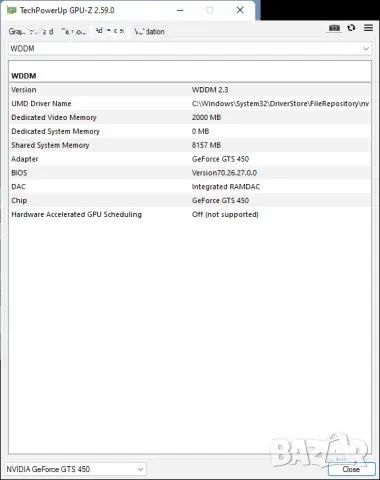The image size is (380, 480).
Task: Click the Version70.26.27.0.0 value
Action: coord(224,173)
